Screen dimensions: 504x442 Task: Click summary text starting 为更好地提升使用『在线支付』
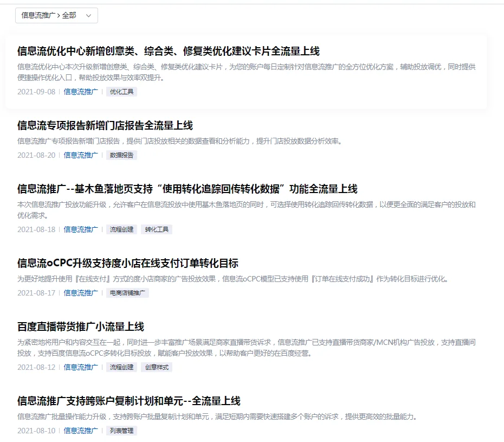(234, 279)
